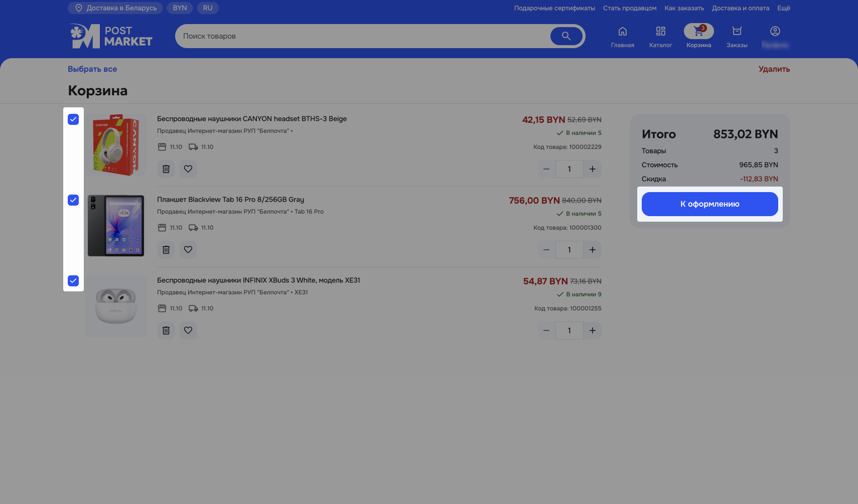Open Доставка и оплата menu link

pos(740,8)
